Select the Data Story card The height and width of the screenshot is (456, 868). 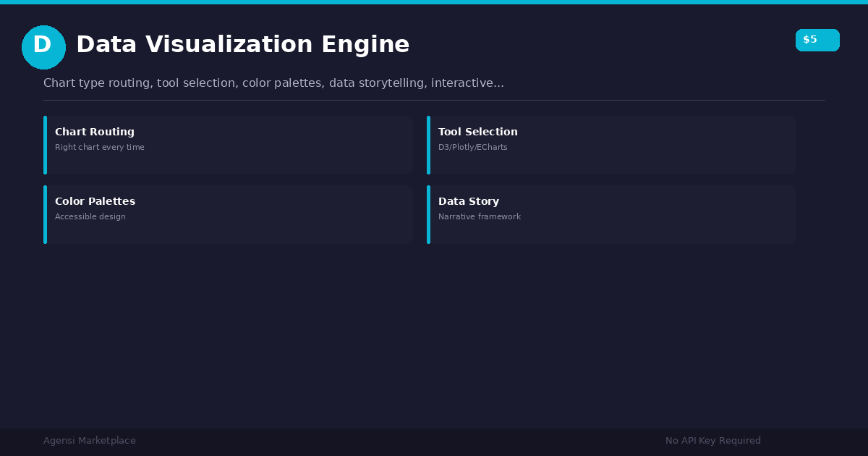[x=611, y=214]
